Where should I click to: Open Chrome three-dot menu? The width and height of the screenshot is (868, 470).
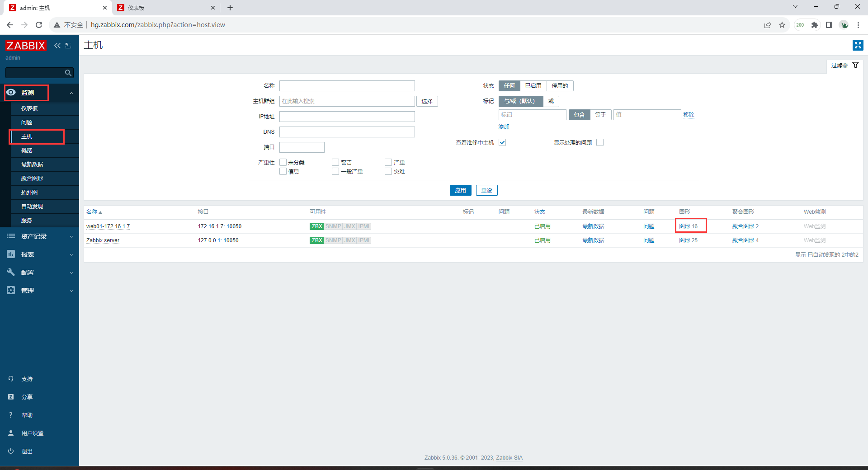point(858,25)
